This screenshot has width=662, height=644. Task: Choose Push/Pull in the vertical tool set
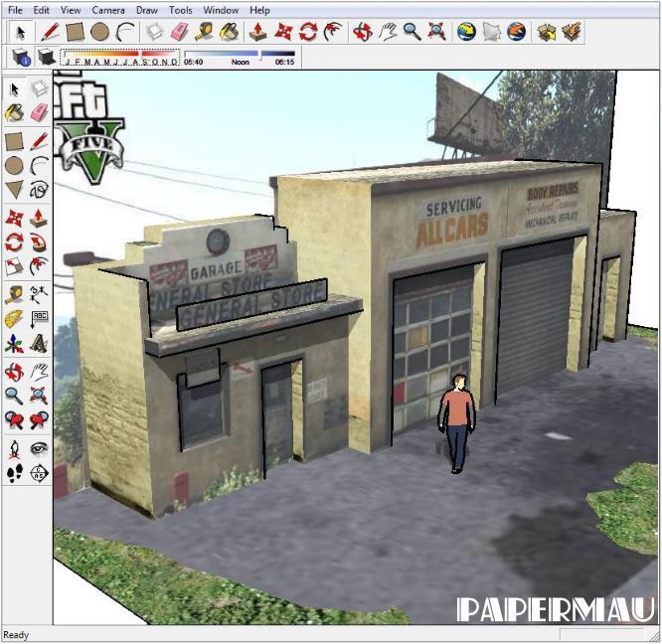pyautogui.click(x=39, y=218)
